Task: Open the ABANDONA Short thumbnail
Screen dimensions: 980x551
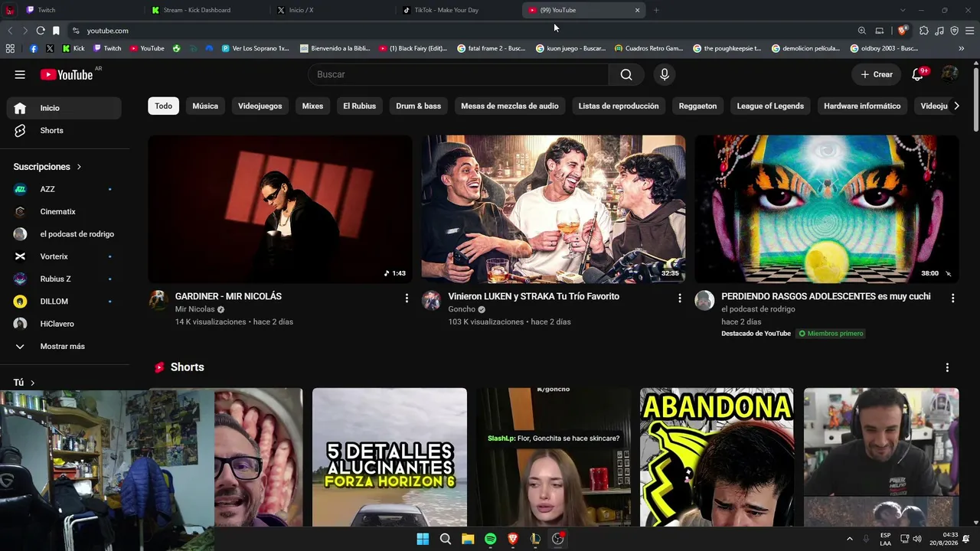Action: [717, 457]
